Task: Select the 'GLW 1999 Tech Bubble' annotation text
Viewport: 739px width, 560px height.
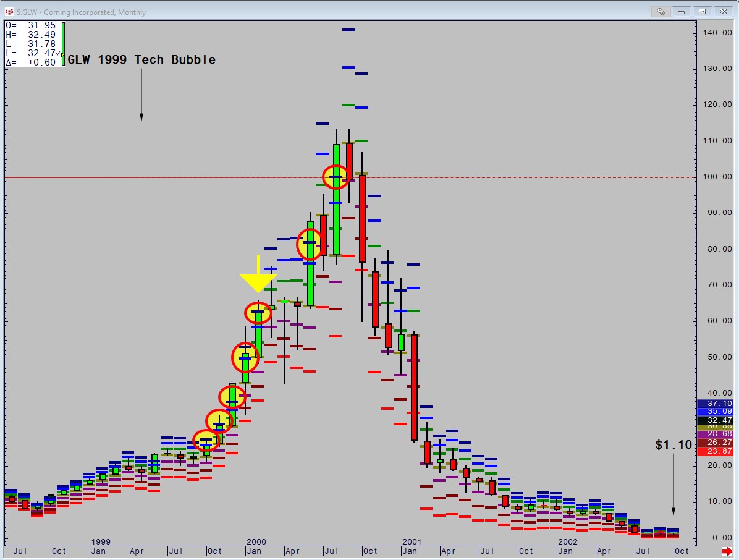Action: [x=141, y=60]
